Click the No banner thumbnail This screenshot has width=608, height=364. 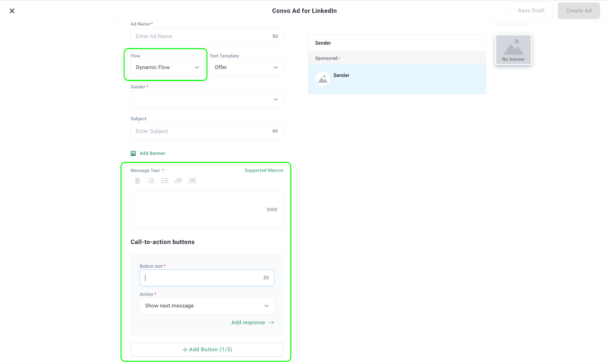pyautogui.click(x=513, y=50)
